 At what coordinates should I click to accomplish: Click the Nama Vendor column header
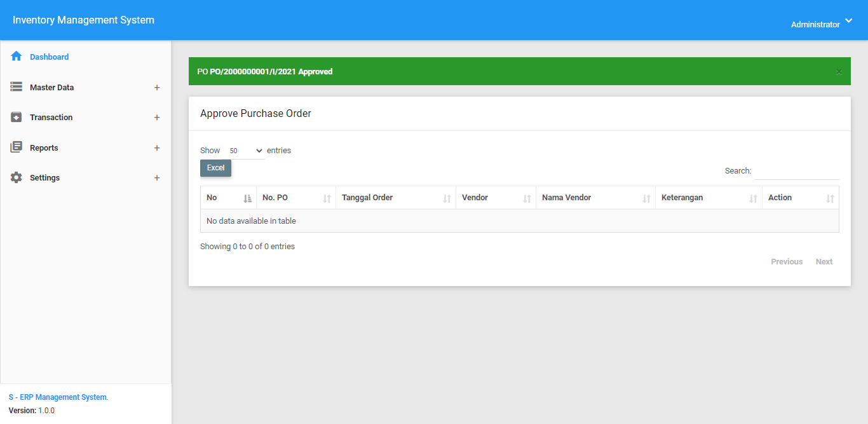coord(595,198)
